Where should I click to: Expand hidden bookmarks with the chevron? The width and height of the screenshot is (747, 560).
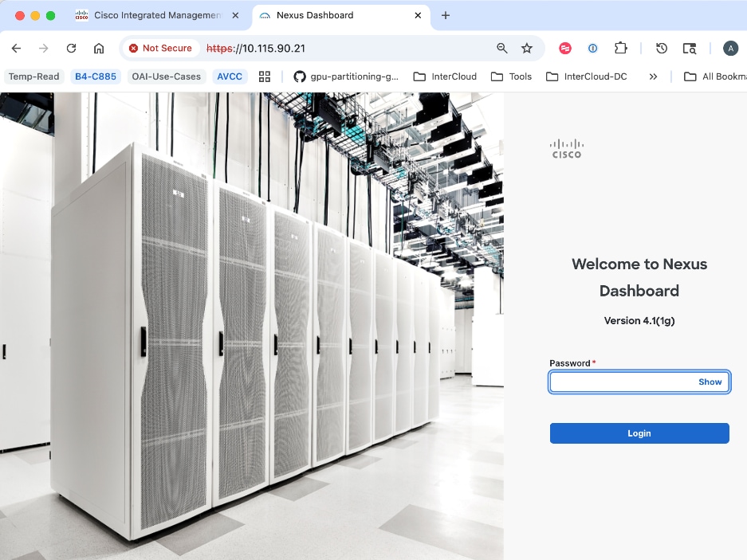652,76
